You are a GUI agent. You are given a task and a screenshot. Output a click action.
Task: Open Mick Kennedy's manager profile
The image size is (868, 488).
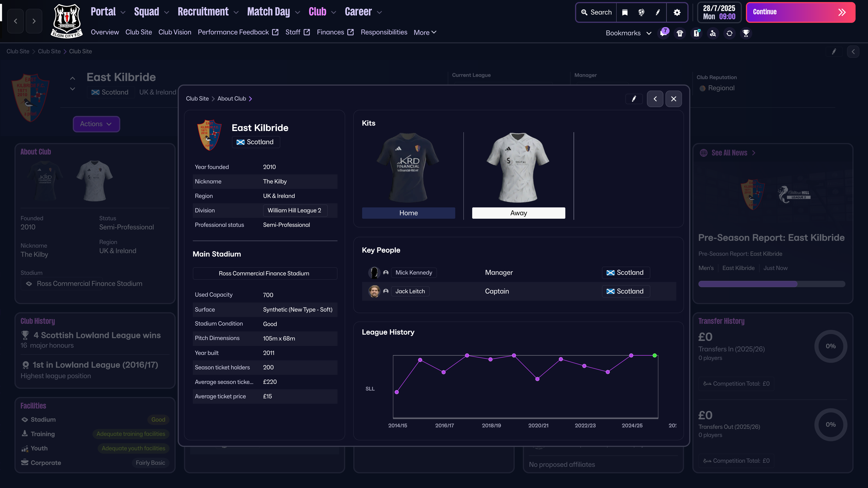point(413,272)
